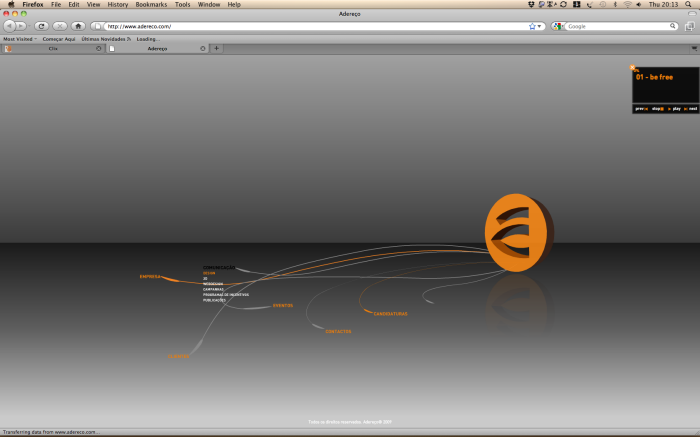Image resolution: width=700 pixels, height=437 pixels.
Task: Click the Forward navigation arrow
Action: coord(20,26)
